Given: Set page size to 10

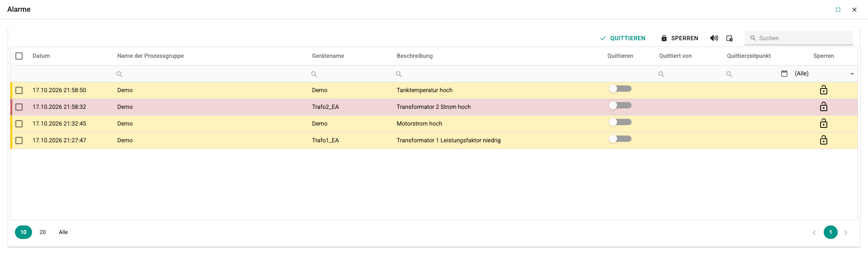Looking at the screenshot, I should (x=24, y=232).
